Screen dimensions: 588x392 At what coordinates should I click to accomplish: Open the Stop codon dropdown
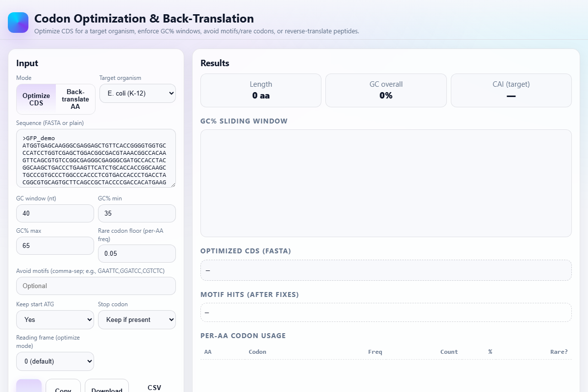(x=137, y=319)
